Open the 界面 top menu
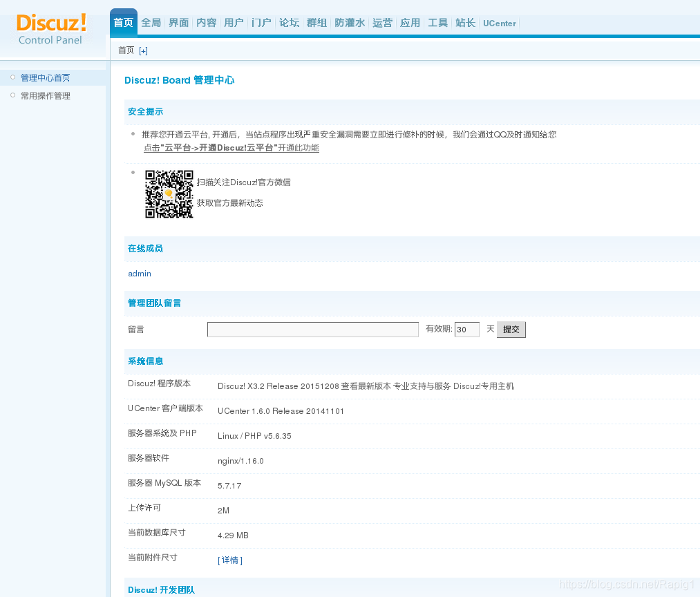This screenshot has height=597, width=700. (x=178, y=23)
